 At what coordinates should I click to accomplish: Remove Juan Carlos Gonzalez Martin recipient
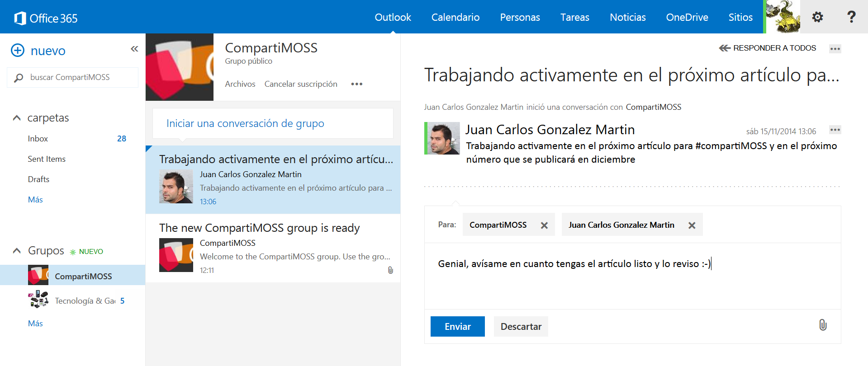point(692,225)
